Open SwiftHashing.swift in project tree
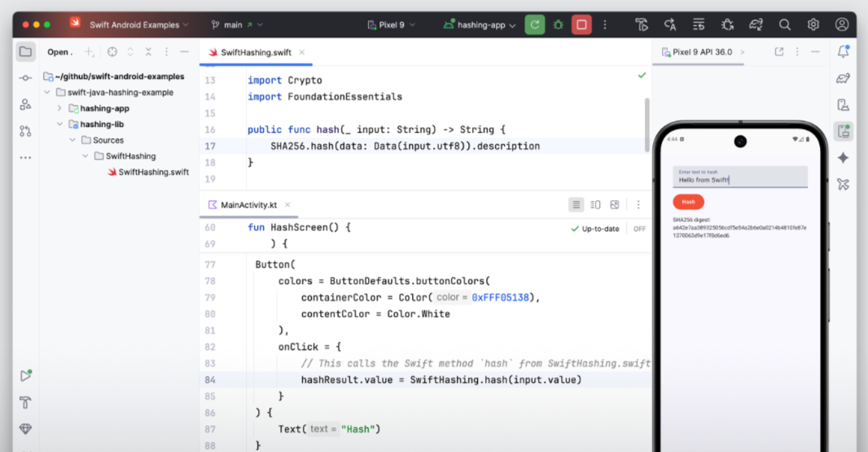The height and width of the screenshot is (452, 868). [153, 172]
